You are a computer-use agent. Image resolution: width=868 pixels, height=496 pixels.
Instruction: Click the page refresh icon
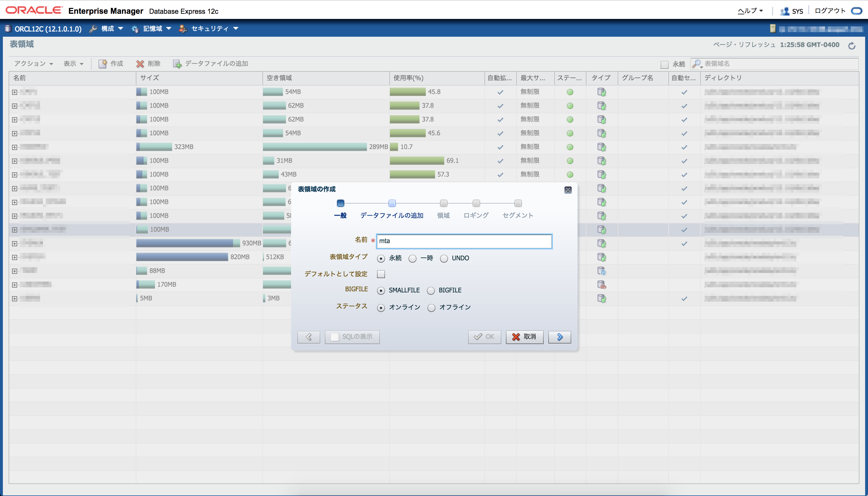[x=852, y=46]
